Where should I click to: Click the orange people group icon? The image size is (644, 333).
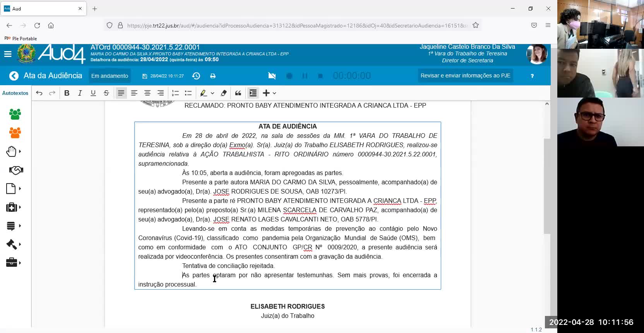[x=15, y=133]
